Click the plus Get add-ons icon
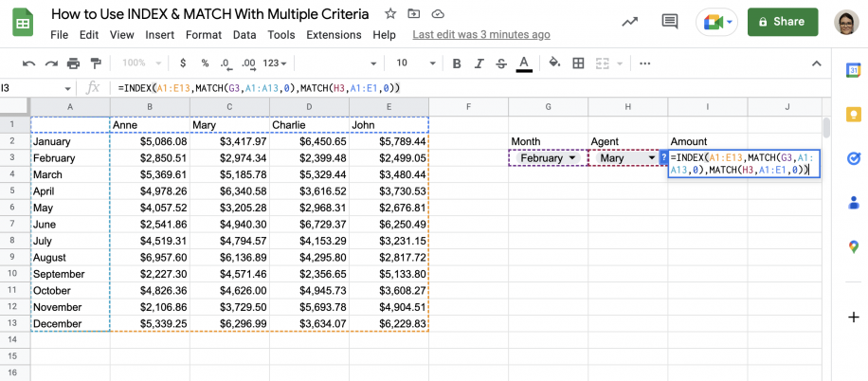This screenshot has width=868, height=381. 853,317
